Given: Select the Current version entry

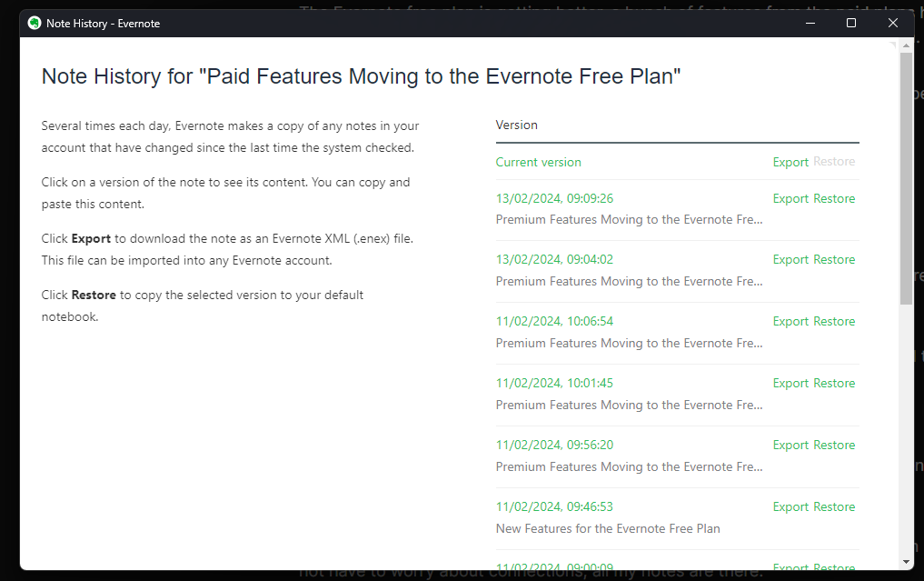Looking at the screenshot, I should point(538,161).
